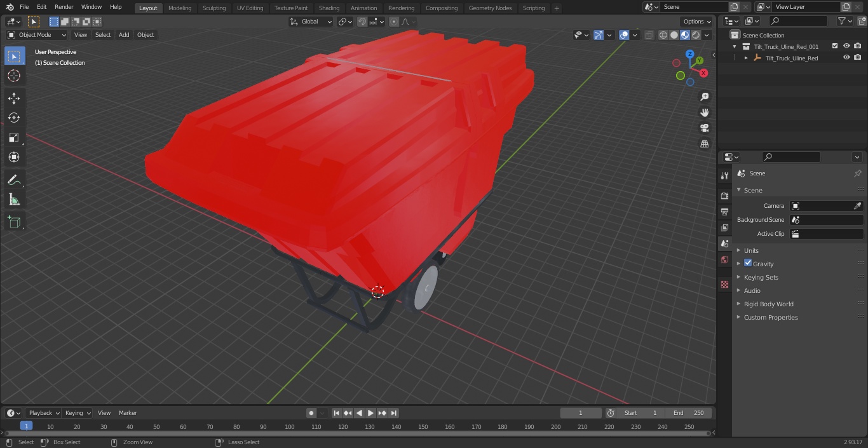This screenshot has height=448, width=868.
Task: Click the camera eyedropper icon
Action: coord(857,206)
